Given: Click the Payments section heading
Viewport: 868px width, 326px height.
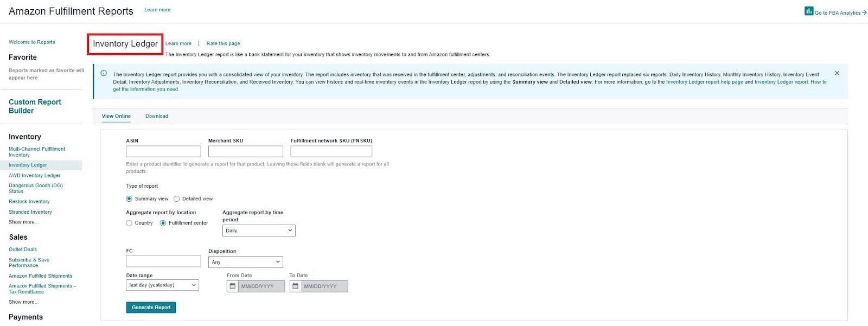Looking at the screenshot, I should coord(25,317).
